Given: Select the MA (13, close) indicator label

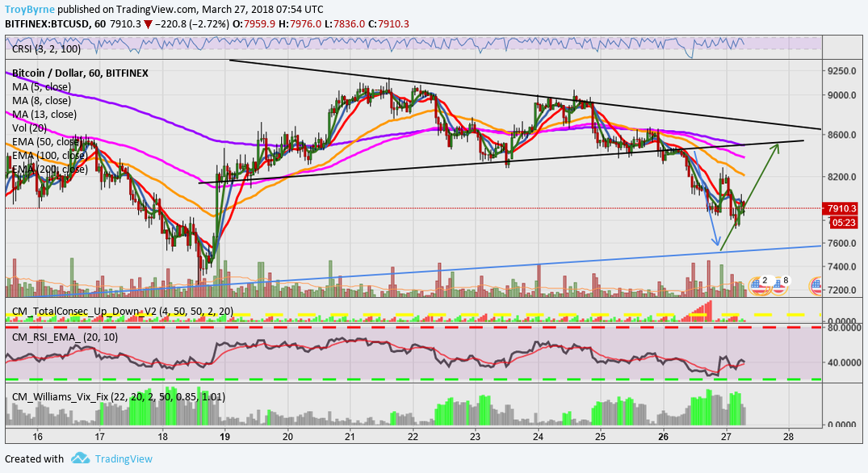Looking at the screenshot, I should (44, 115).
